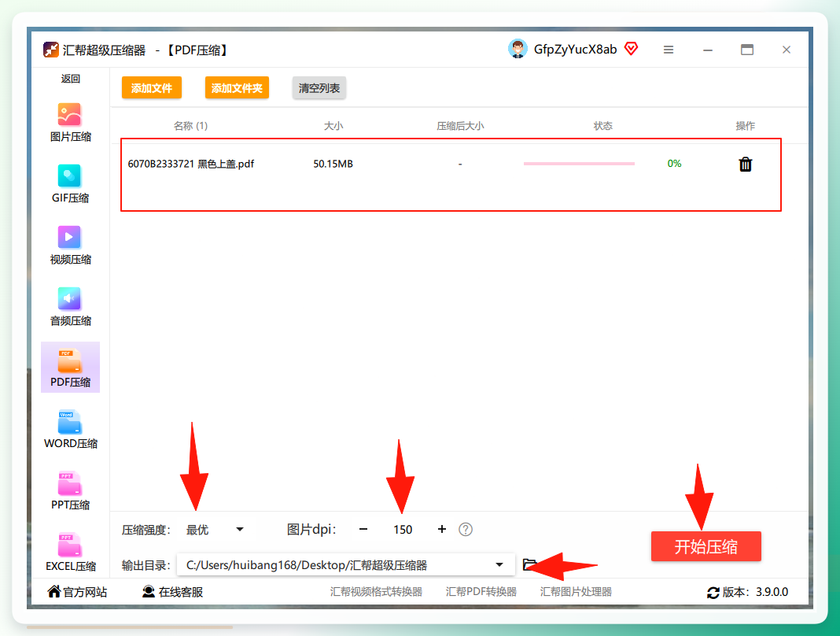The width and height of the screenshot is (840, 636).
Task: Click the app logo in title bar
Action: (x=51, y=50)
